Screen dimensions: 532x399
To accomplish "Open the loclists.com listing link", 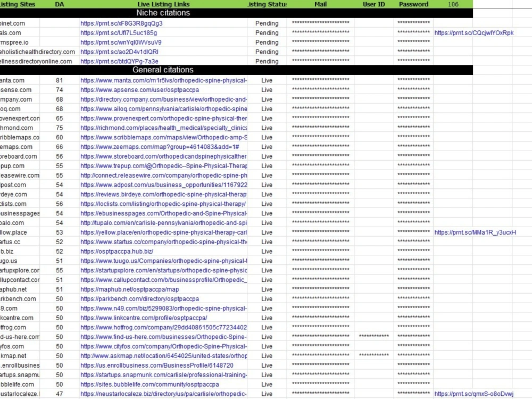I will coord(163,204).
